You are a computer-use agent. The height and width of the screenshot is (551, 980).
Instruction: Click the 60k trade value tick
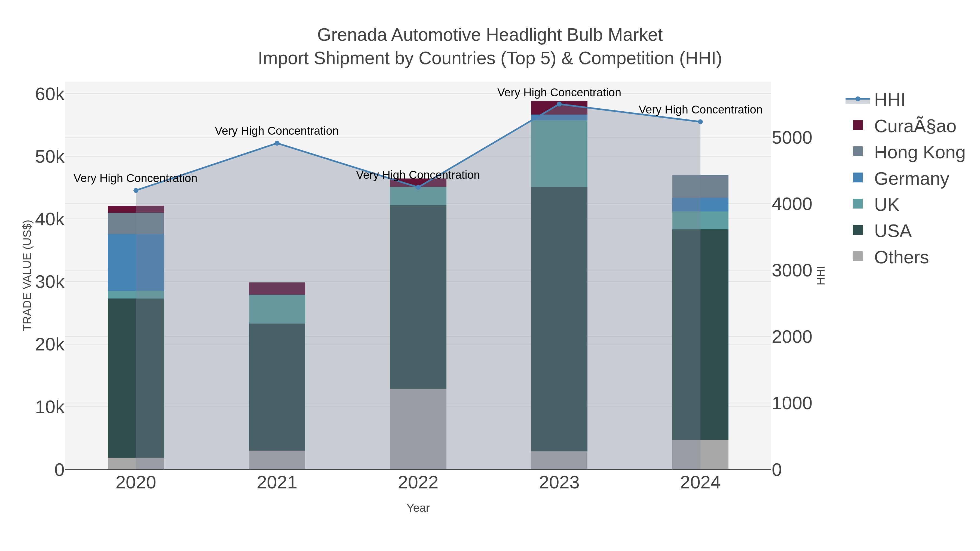point(50,94)
